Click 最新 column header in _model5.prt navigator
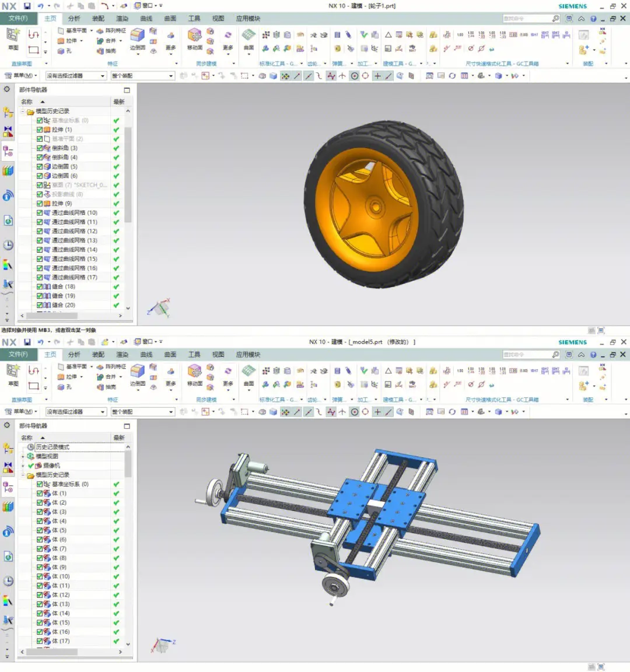 pyautogui.click(x=119, y=437)
